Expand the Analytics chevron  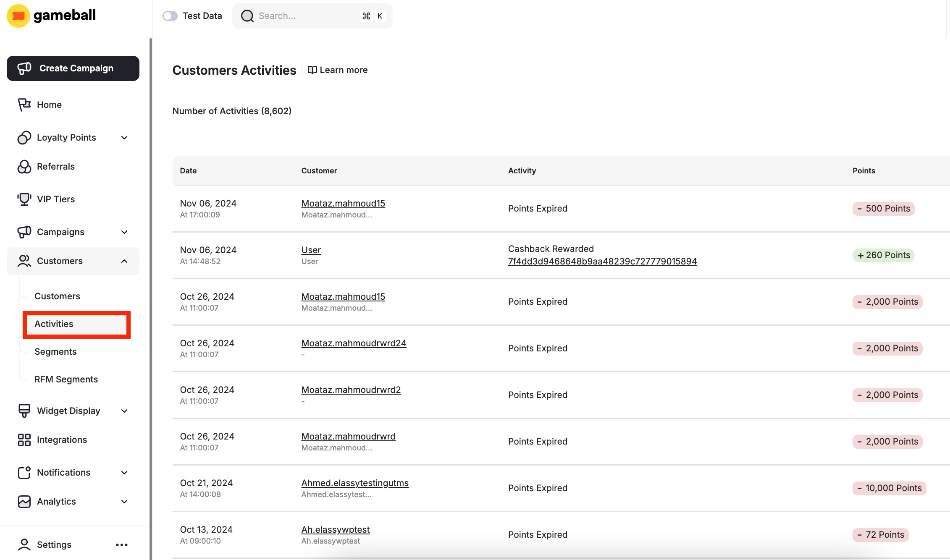pyautogui.click(x=124, y=502)
